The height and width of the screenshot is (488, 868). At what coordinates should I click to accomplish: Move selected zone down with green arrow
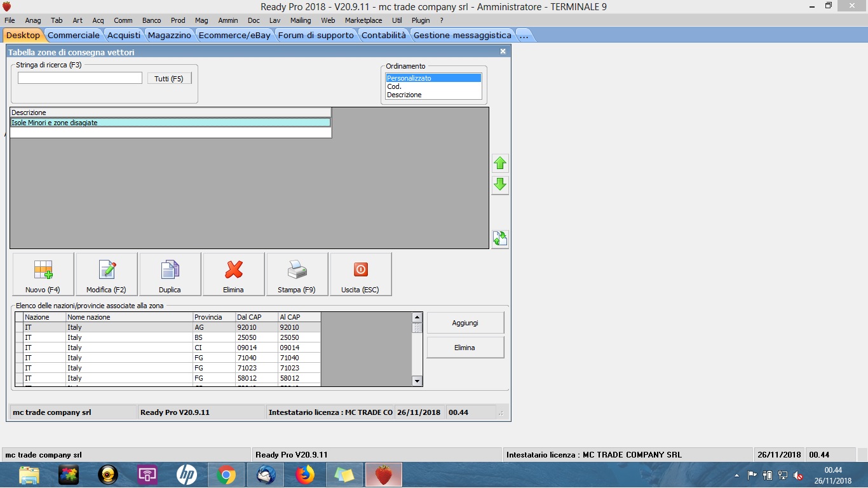[x=500, y=185]
